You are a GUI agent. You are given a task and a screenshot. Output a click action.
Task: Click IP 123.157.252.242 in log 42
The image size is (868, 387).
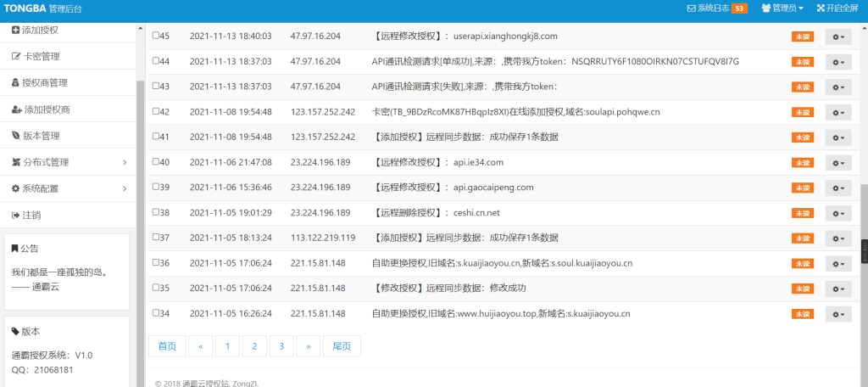point(323,112)
